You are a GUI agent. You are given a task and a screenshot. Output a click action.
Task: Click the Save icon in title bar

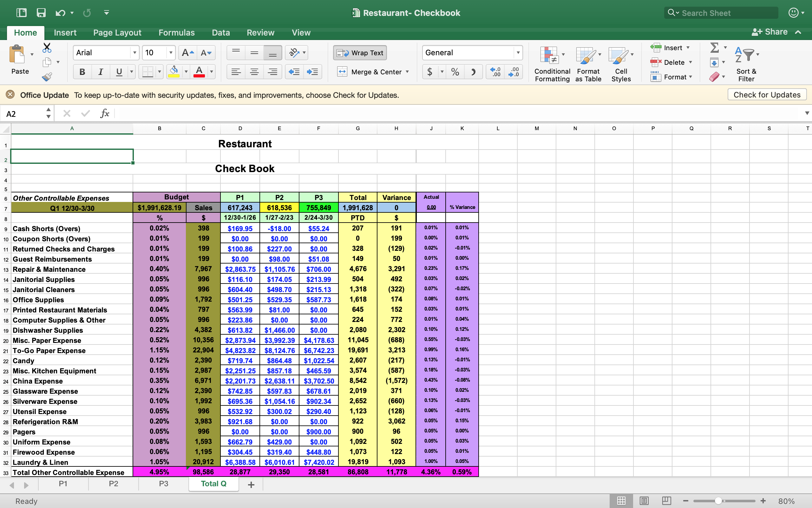coord(41,13)
